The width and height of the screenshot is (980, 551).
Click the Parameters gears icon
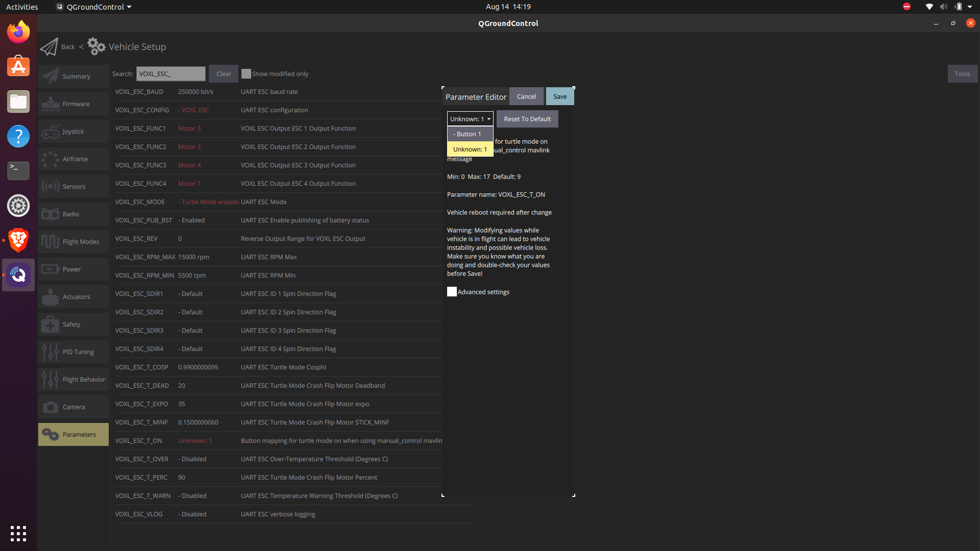[50, 435]
